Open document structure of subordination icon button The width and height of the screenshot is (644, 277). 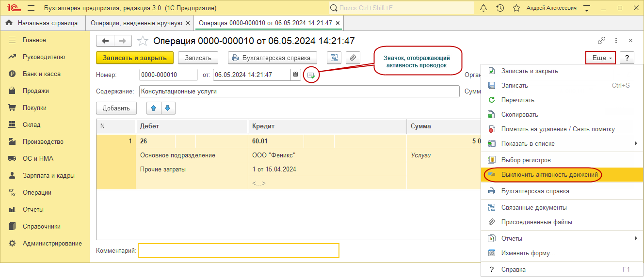coord(334,58)
